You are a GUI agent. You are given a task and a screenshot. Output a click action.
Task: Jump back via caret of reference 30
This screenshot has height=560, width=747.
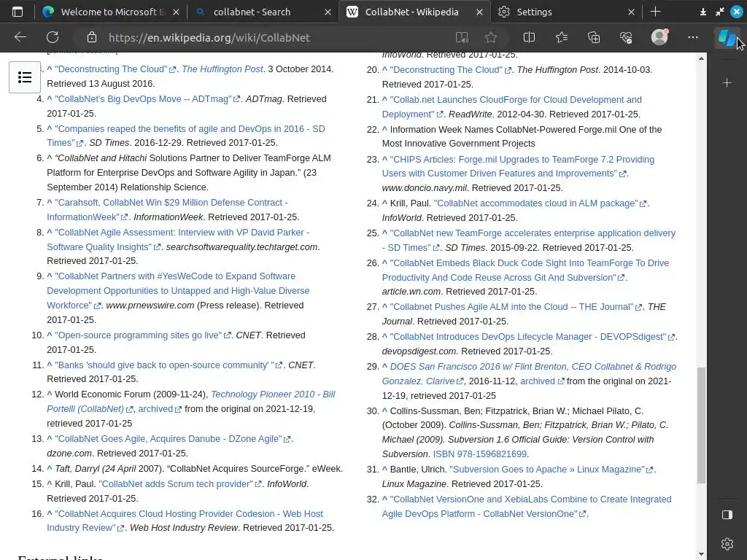click(385, 411)
